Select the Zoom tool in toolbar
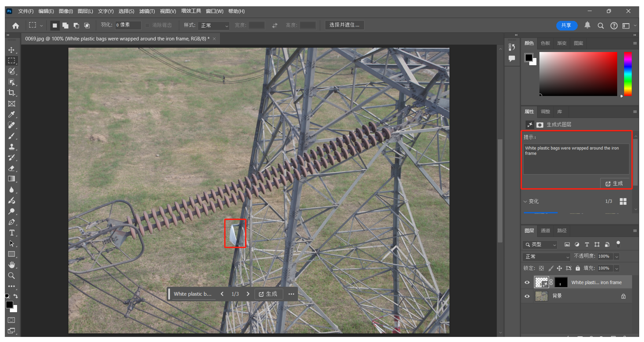644x342 pixels. pyautogui.click(x=11, y=275)
